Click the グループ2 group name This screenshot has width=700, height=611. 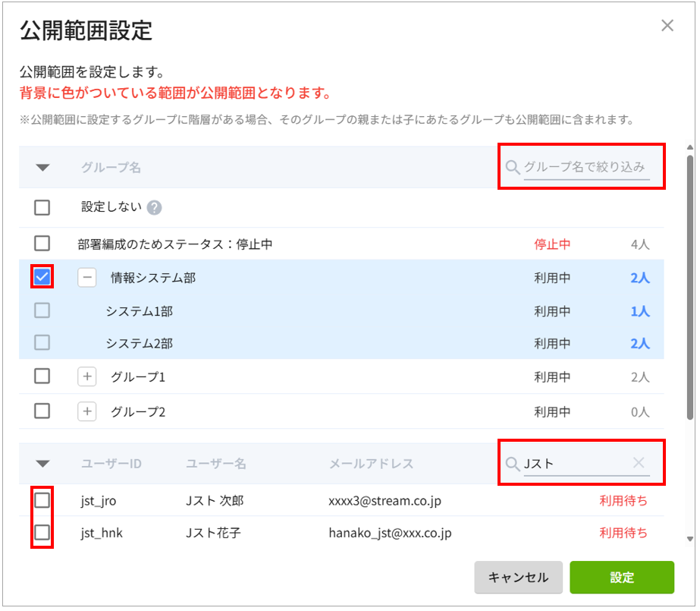[x=138, y=412]
